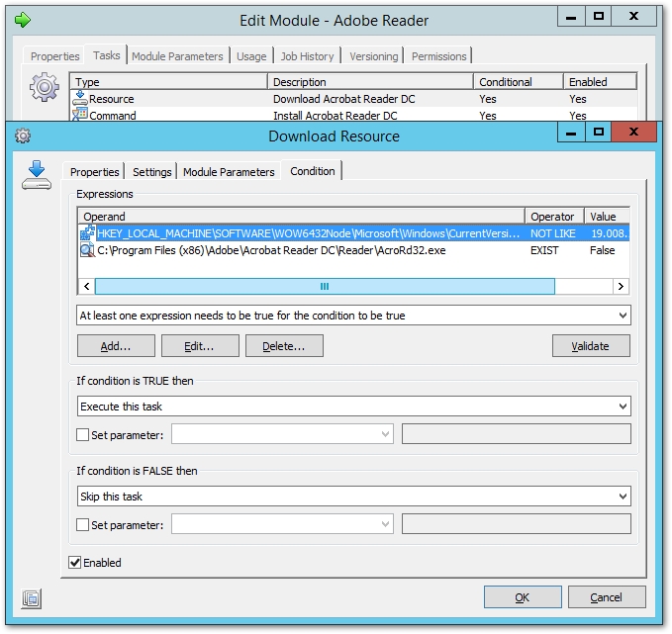Viewport: 672px width, 634px height.
Task: Click the Command row icon in Tasks list
Action: point(80,115)
